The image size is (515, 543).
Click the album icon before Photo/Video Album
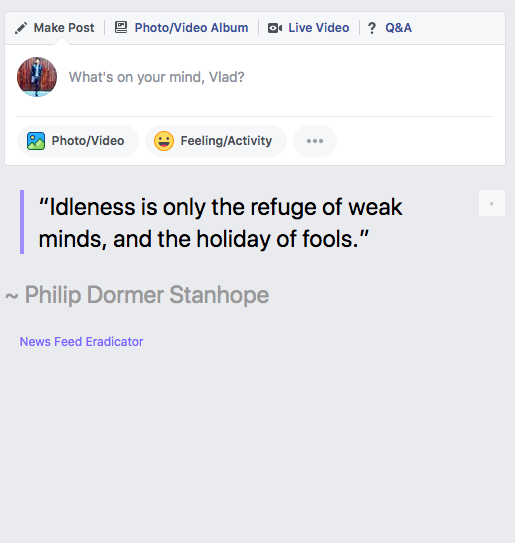(x=121, y=27)
